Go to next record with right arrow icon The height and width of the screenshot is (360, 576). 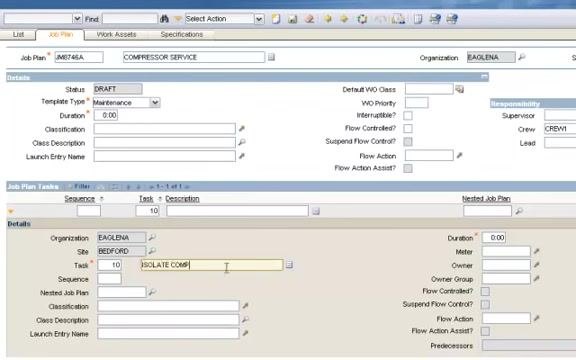344,19
